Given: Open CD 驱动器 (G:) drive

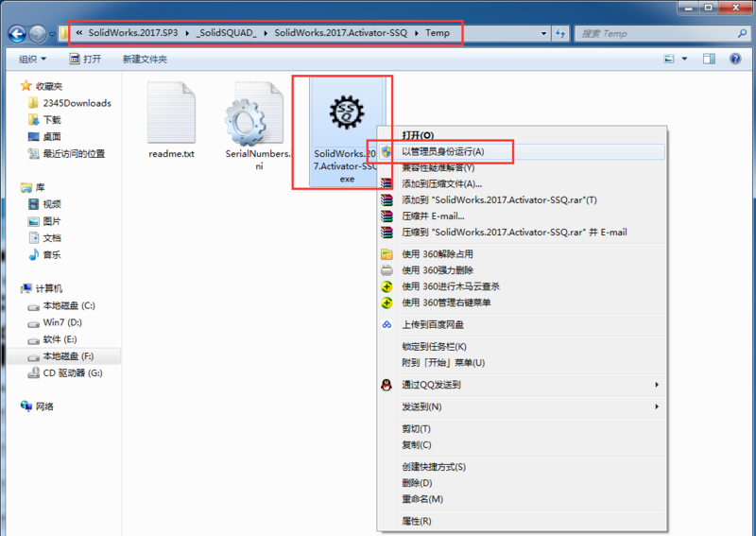Looking at the screenshot, I should point(65,373).
